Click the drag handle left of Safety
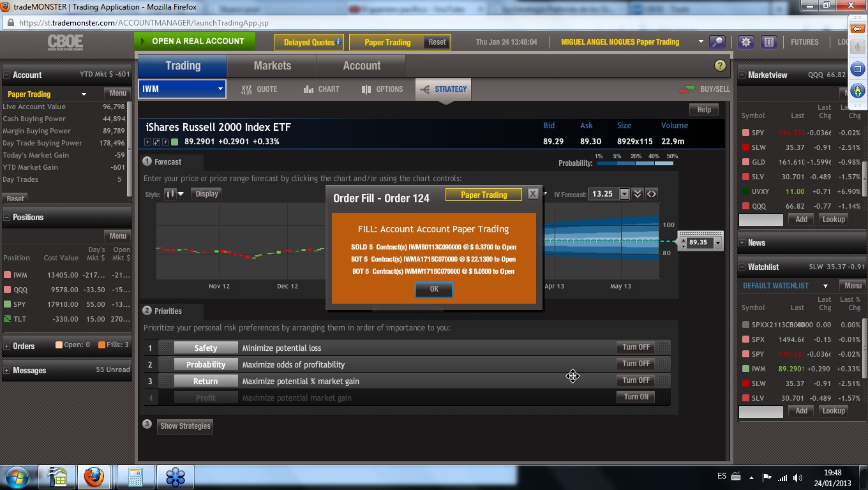The height and width of the screenshot is (490, 868). [165, 348]
